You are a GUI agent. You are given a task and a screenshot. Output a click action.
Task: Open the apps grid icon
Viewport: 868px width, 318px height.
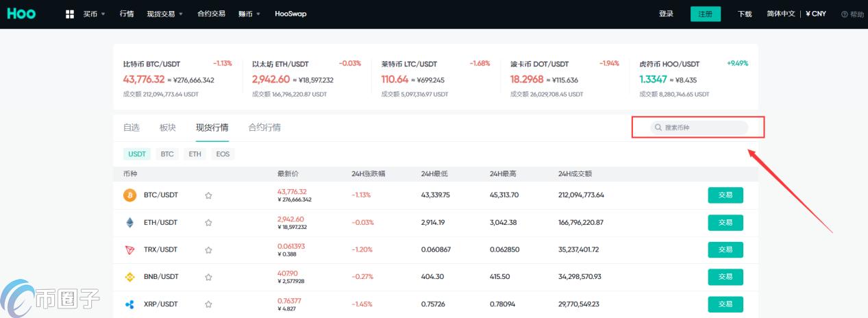(x=70, y=14)
